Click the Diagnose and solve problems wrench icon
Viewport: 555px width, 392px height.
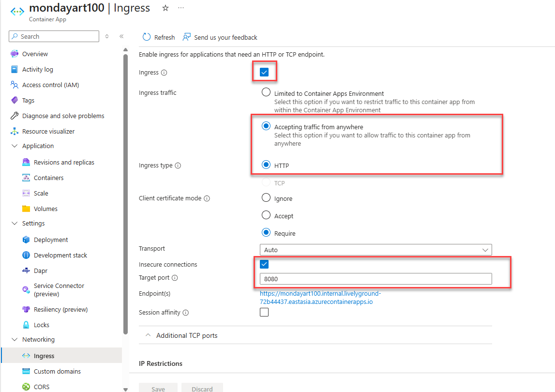tap(15, 116)
